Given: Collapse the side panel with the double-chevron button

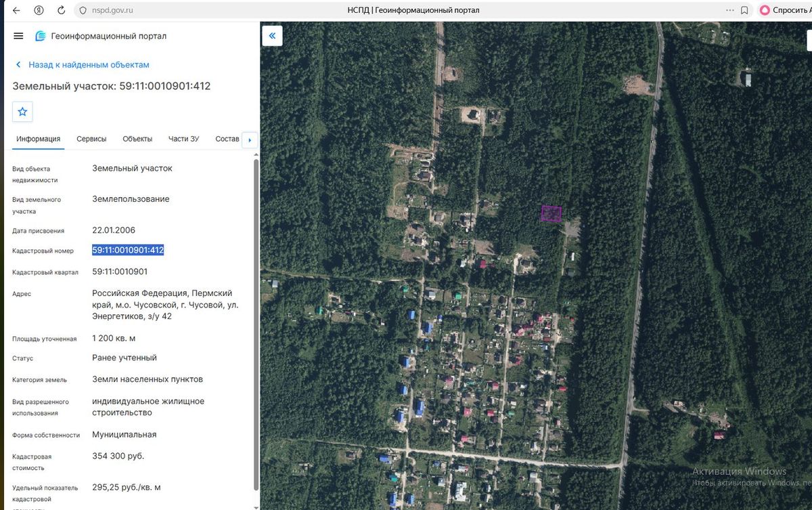Looking at the screenshot, I should [x=272, y=36].
